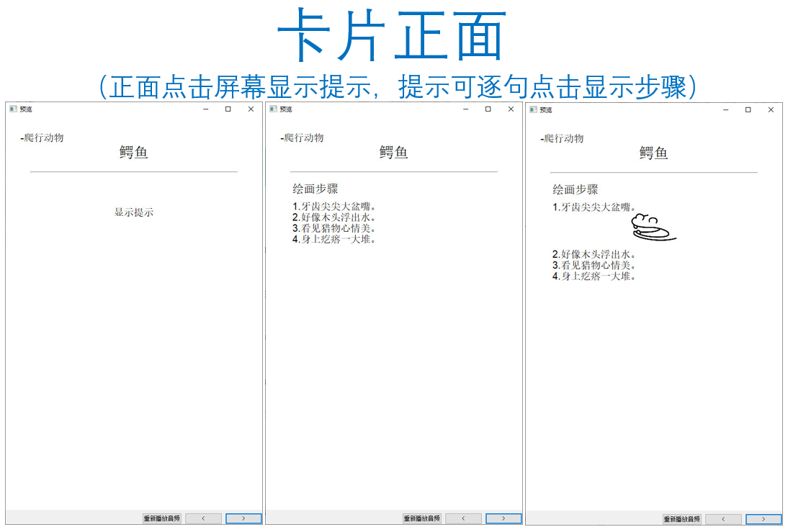This screenshot has height=532, width=788.
Task: Select -爬行动物 tag in the 显示提示 window
Action: point(42,137)
